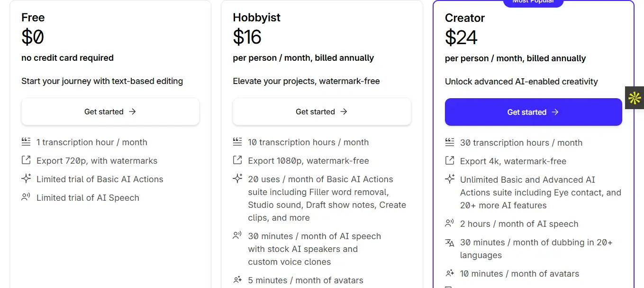
Task: Click avatar icon beside 5 minutes / month
Action: pos(237,280)
